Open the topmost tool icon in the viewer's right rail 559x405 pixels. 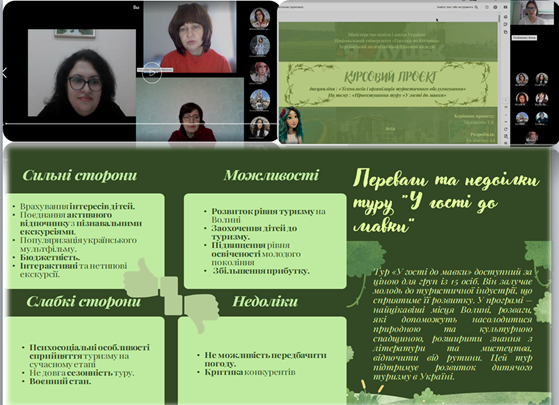tap(506, 17)
